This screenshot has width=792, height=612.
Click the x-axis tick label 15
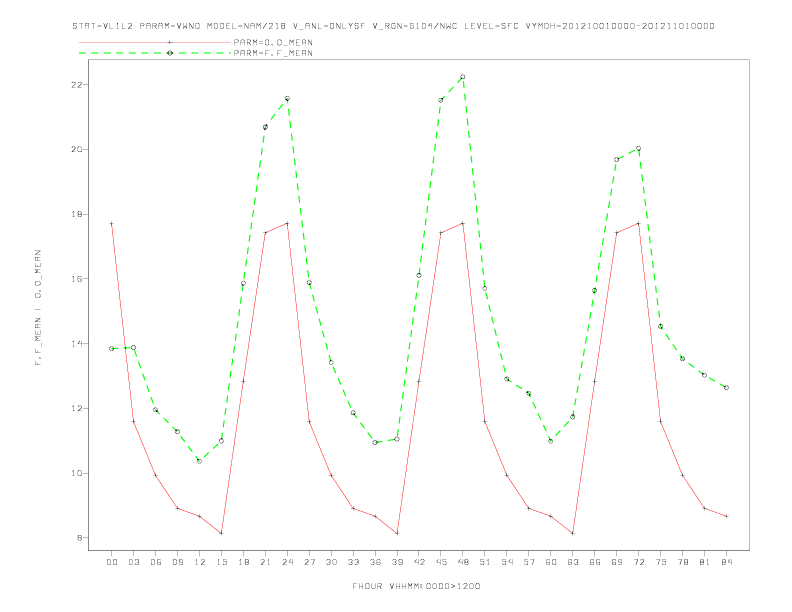tap(221, 562)
